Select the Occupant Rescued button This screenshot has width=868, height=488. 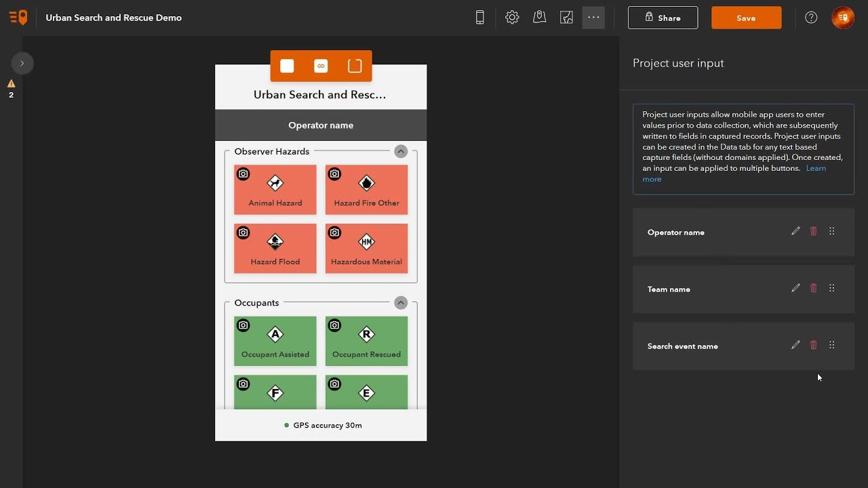pyautogui.click(x=366, y=341)
